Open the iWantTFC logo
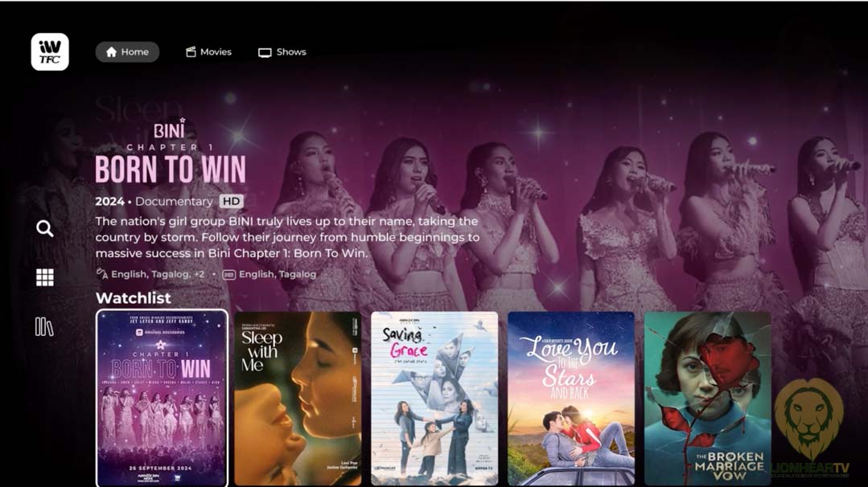The height and width of the screenshot is (487, 868). [50, 52]
